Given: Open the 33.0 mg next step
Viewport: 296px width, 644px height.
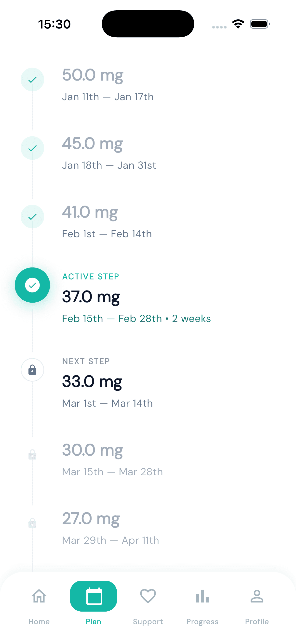Looking at the screenshot, I should coord(92,381).
